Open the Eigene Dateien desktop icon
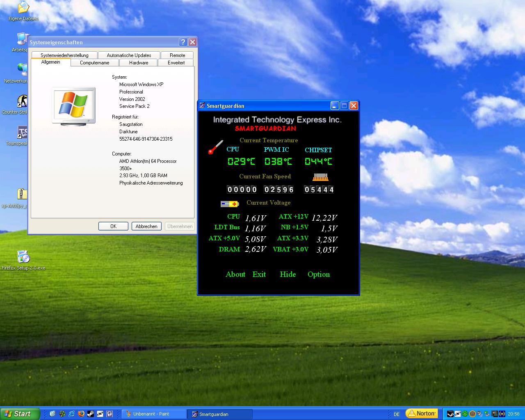Image resolution: width=525 pixels, height=420 pixels. (23, 11)
